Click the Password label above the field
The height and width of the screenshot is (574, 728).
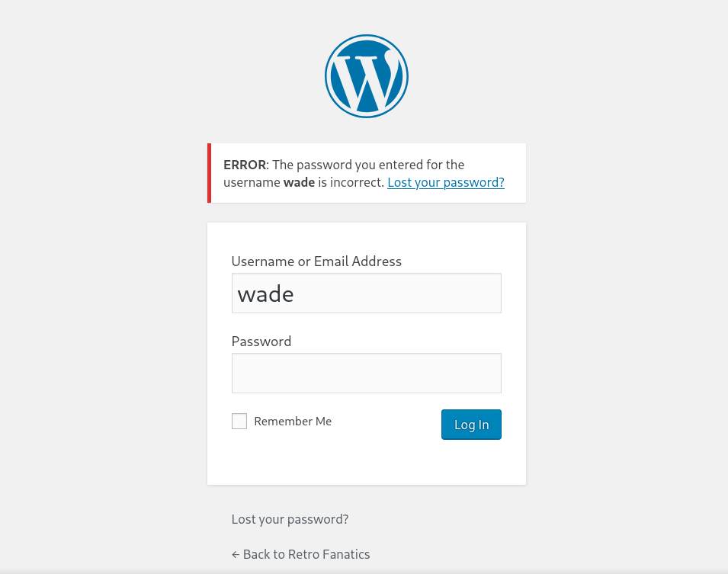261,342
